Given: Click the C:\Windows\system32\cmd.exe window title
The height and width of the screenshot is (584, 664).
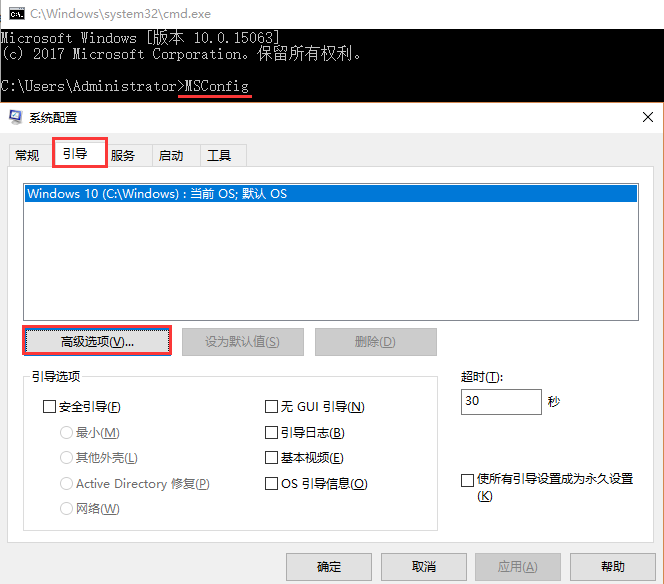Looking at the screenshot, I should pos(120,14).
